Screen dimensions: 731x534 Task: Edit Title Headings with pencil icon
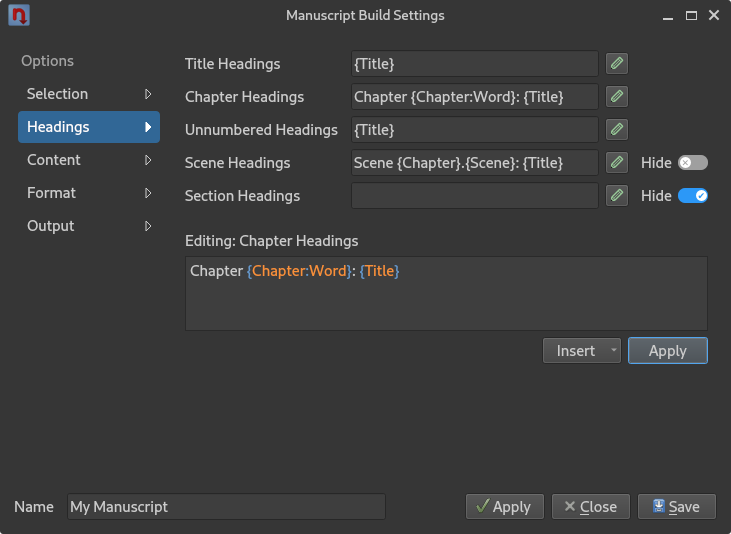click(x=617, y=63)
